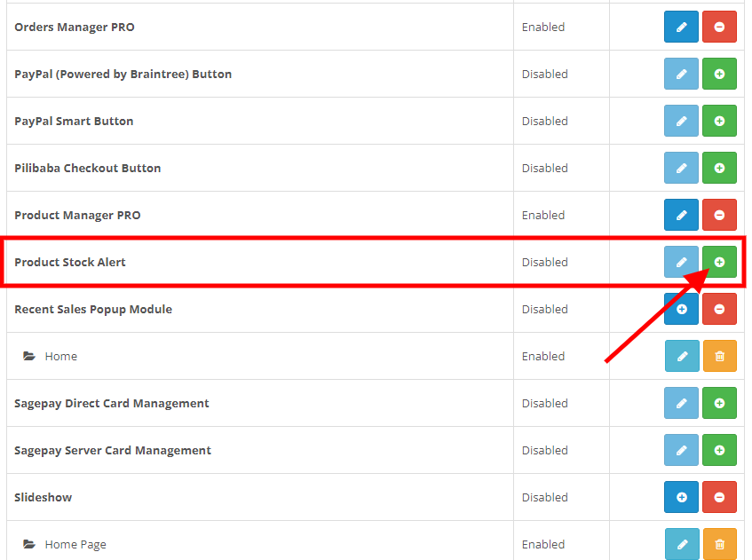Click the Disabled status of PayPal Smart Button
752x560 pixels.
tap(545, 122)
